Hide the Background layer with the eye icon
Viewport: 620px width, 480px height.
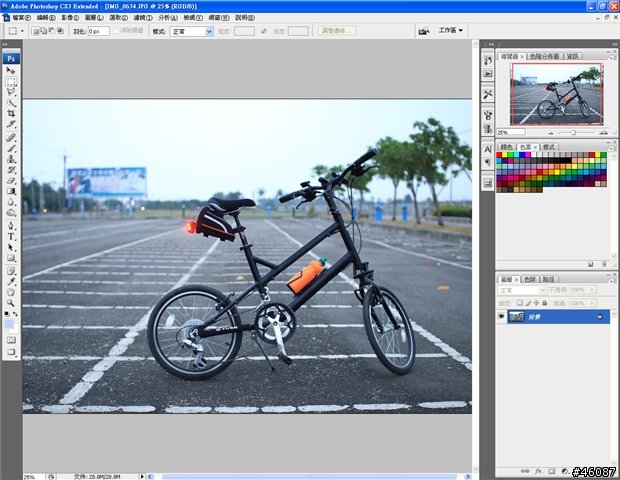[501, 317]
